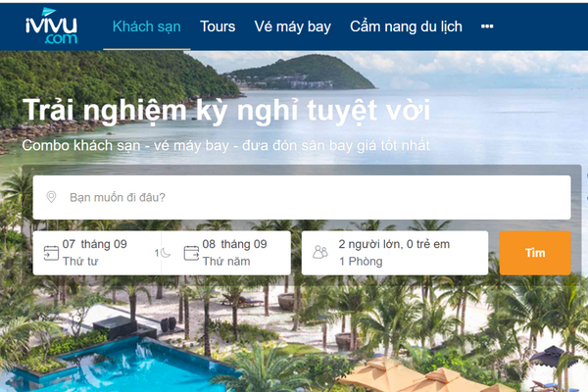
Task: Click the moon night-count icon
Action: tap(165, 253)
